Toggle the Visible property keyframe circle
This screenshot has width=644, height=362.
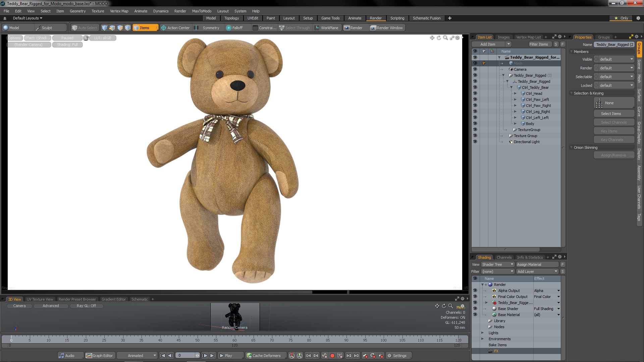[x=596, y=59]
